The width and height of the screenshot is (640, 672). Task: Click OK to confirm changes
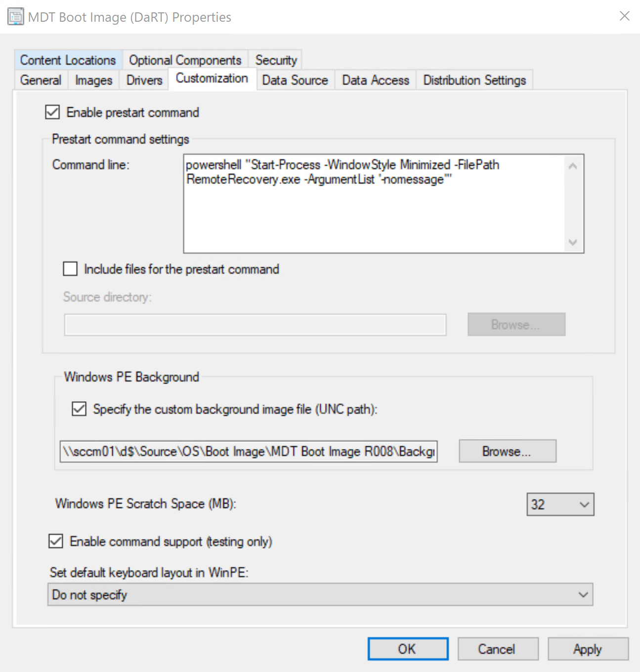tap(407, 649)
